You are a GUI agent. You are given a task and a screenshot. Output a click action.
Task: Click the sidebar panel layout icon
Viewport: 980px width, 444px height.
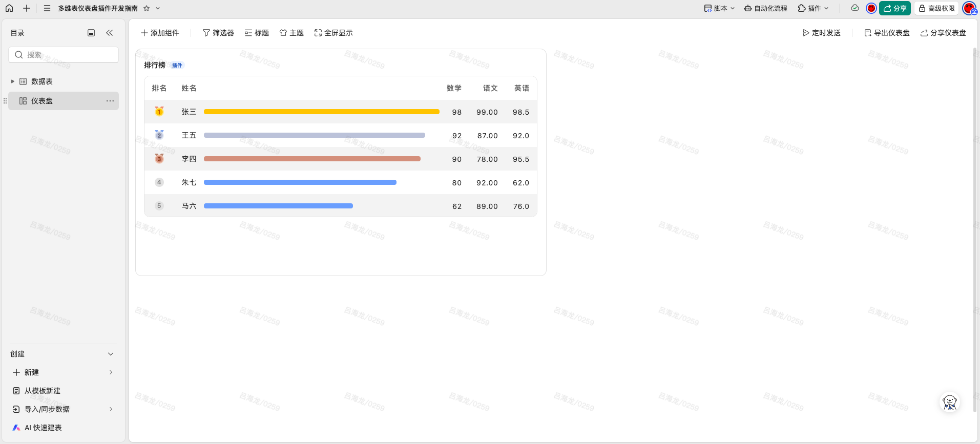91,33
